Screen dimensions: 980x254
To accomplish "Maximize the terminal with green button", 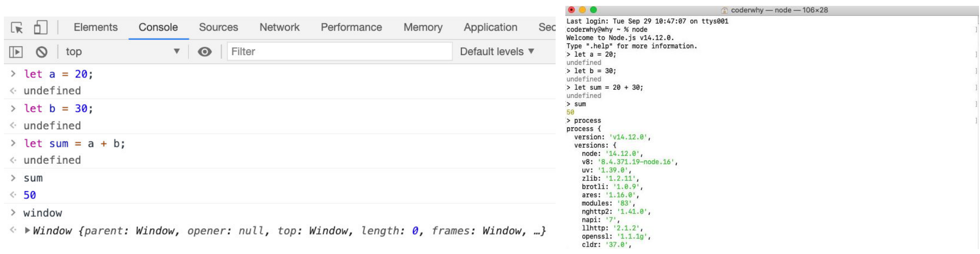I will tap(593, 10).
